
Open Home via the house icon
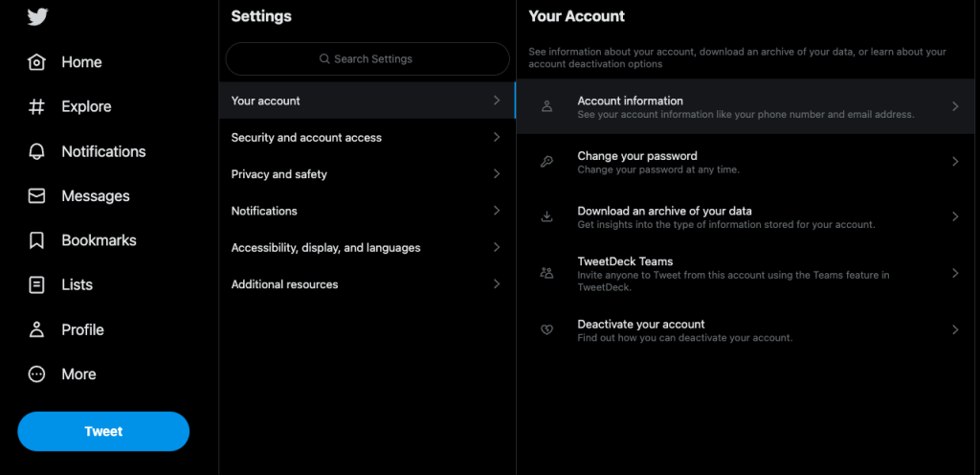(x=37, y=62)
